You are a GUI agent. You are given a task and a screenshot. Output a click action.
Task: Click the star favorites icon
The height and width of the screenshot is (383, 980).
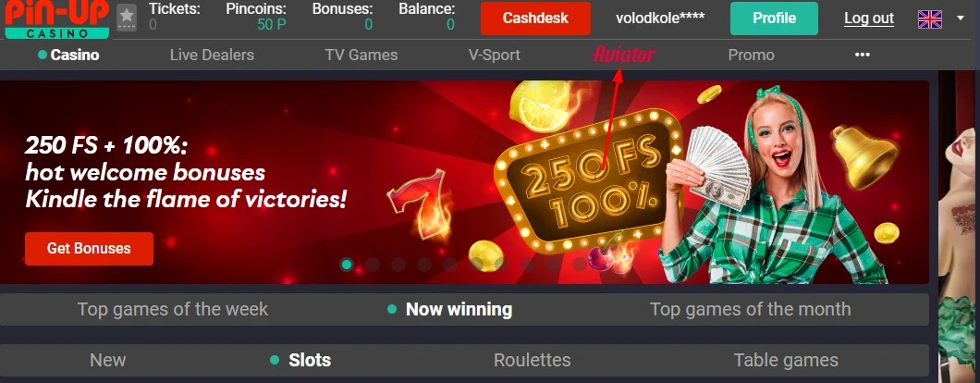pos(127,18)
